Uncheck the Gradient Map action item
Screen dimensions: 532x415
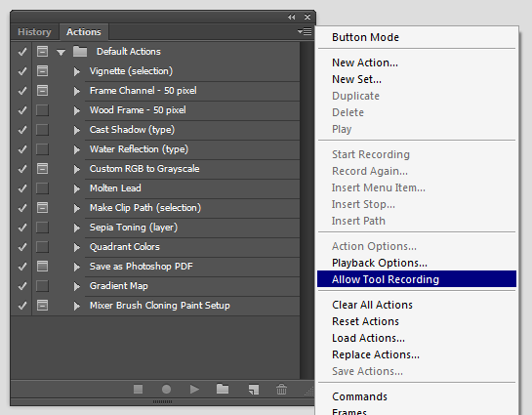tap(22, 286)
